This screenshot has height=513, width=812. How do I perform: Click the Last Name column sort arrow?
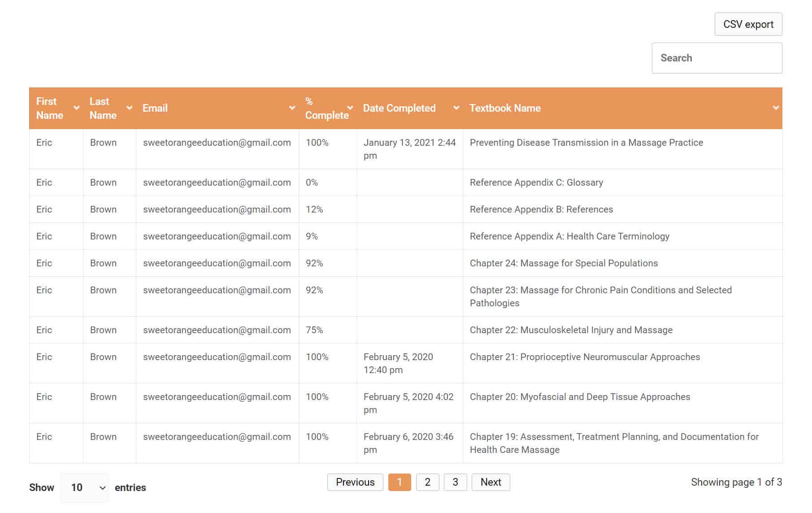(x=130, y=108)
